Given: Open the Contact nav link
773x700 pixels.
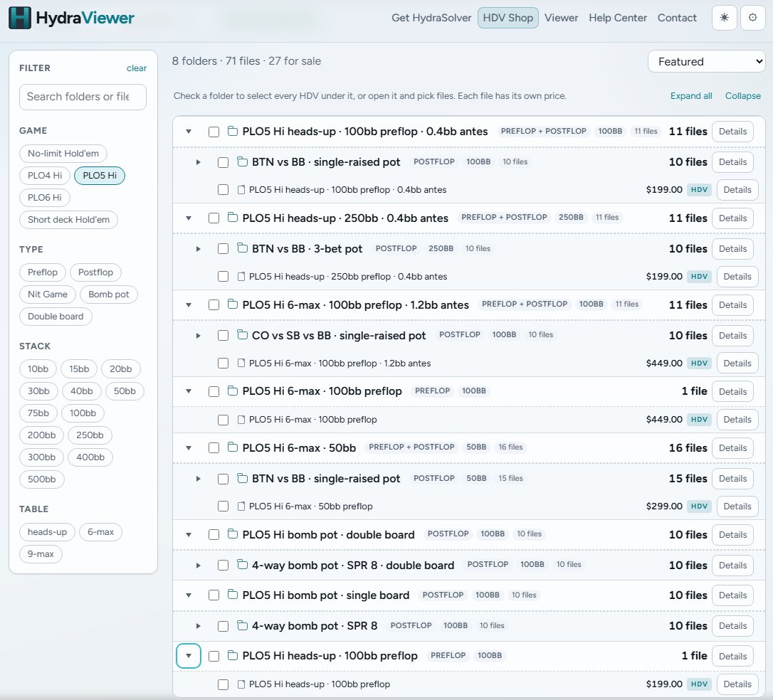Looking at the screenshot, I should tap(677, 18).
